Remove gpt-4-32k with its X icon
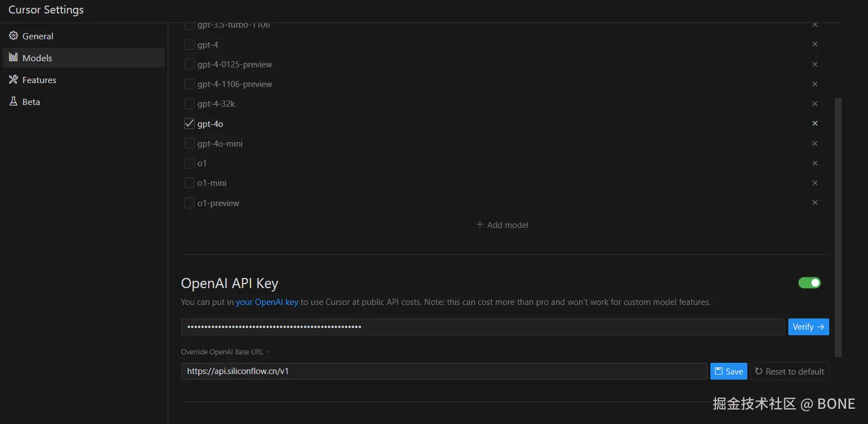 tap(815, 103)
